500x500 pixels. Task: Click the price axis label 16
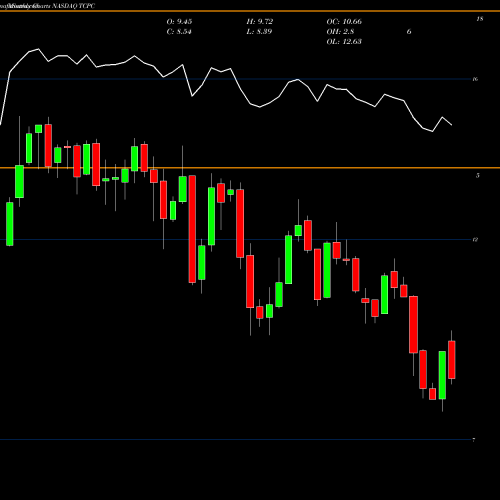tap(475, 79)
